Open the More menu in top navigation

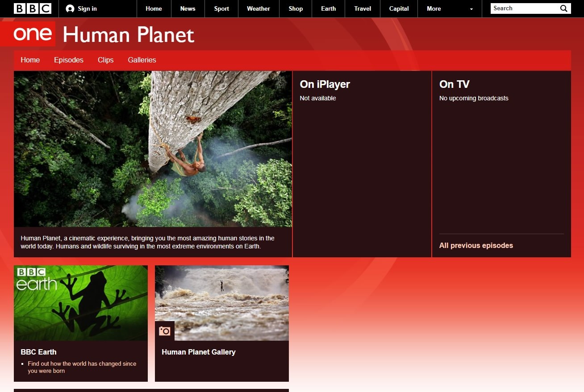click(434, 8)
